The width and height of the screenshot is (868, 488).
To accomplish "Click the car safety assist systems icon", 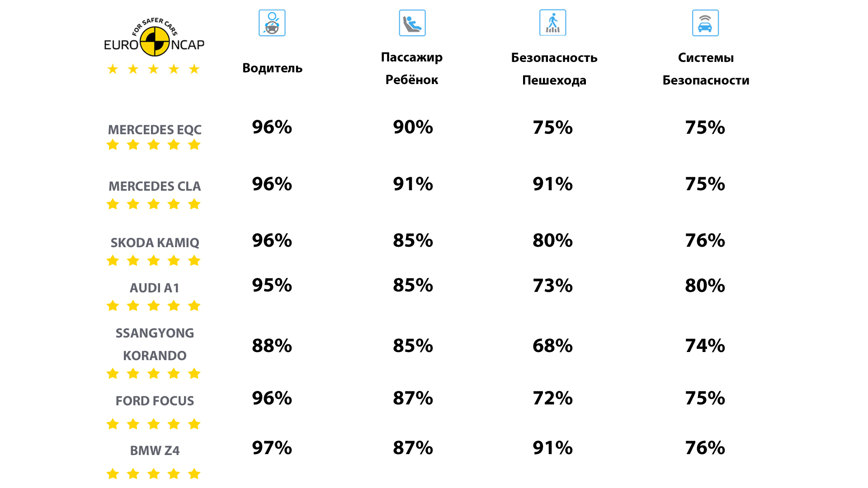I will coord(705,23).
